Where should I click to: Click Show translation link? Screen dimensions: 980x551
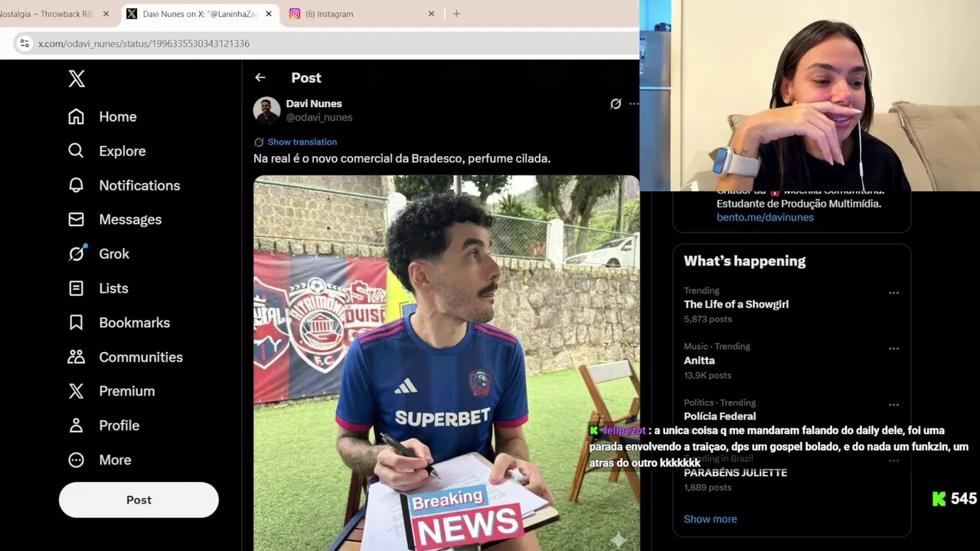(302, 142)
